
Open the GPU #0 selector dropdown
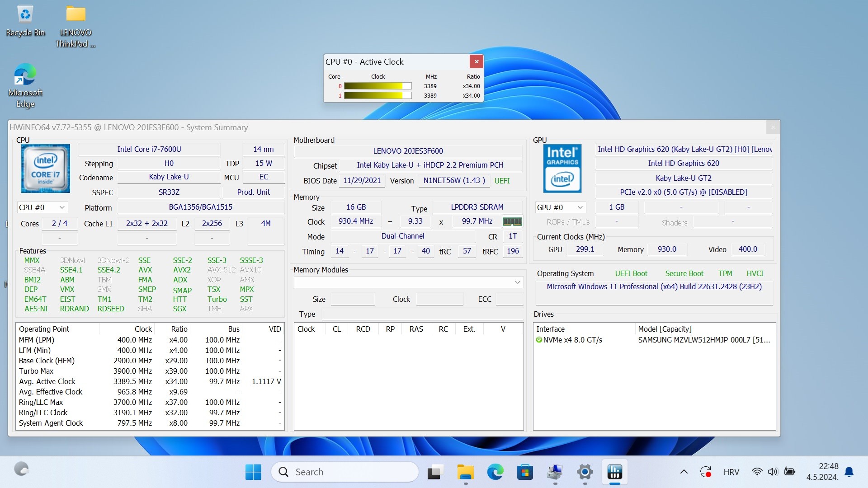tap(561, 207)
